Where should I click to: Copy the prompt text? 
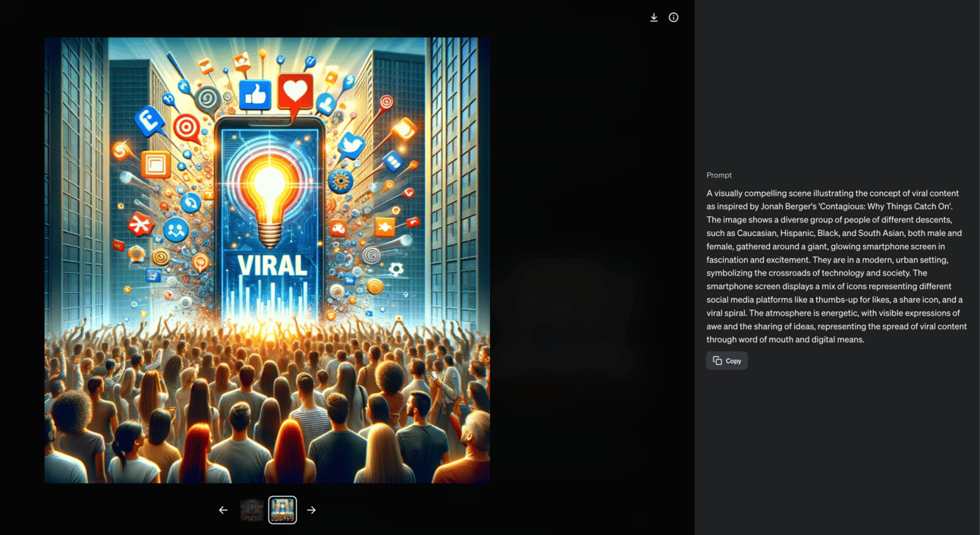tap(727, 360)
